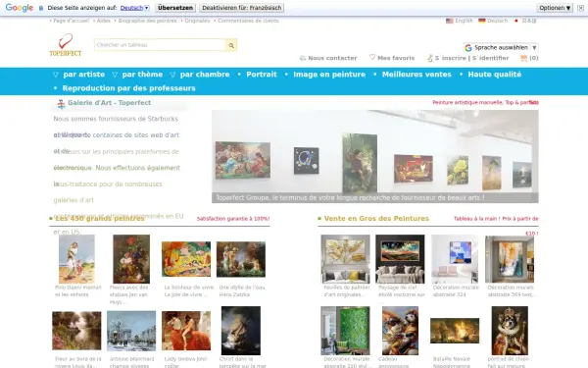
Task: Open portrait de chien royal thumbnail
Action: (x=510, y=331)
